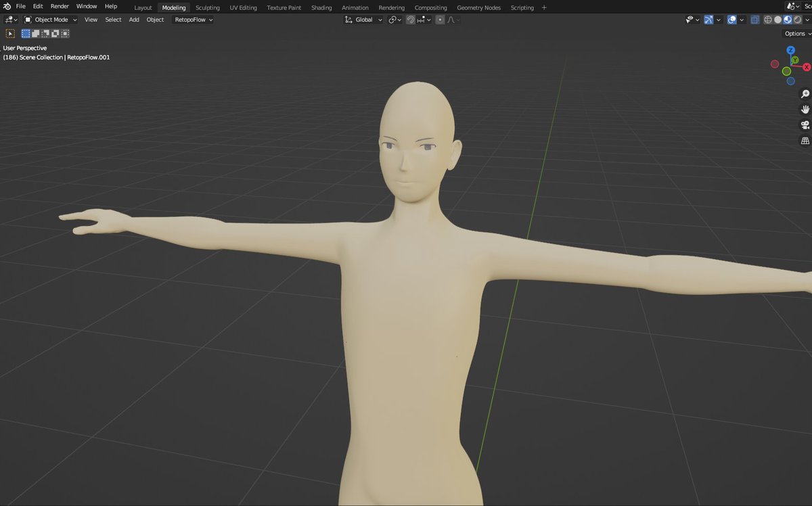Toggle viewport gizmos display
The width and height of the screenshot is (812, 506).
(708, 20)
